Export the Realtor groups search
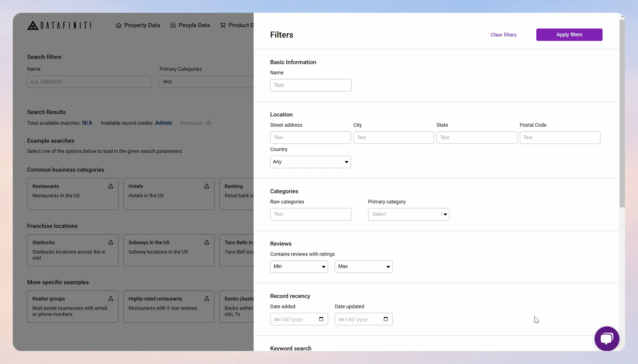Viewport: 638px width, 364px height. pyautogui.click(x=111, y=299)
